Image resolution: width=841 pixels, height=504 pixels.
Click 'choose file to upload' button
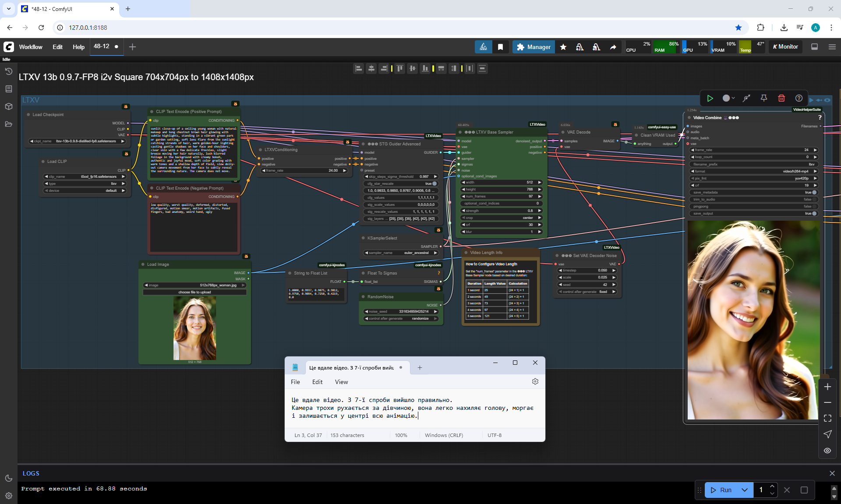[x=194, y=292]
